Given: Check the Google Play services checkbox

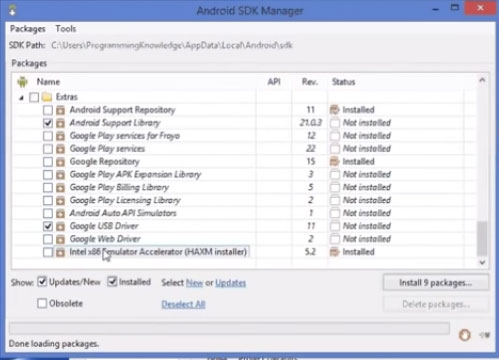Looking at the screenshot, I should pos(48,149).
